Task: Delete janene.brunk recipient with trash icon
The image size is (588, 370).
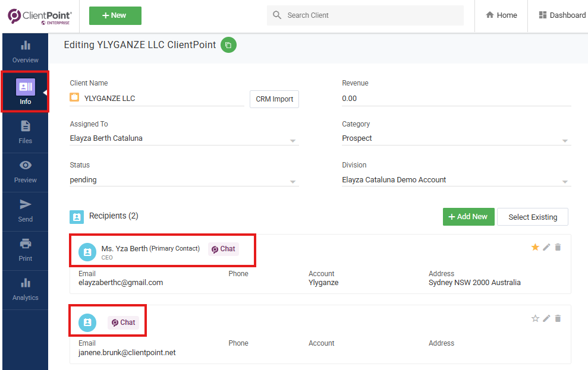Action: click(558, 318)
